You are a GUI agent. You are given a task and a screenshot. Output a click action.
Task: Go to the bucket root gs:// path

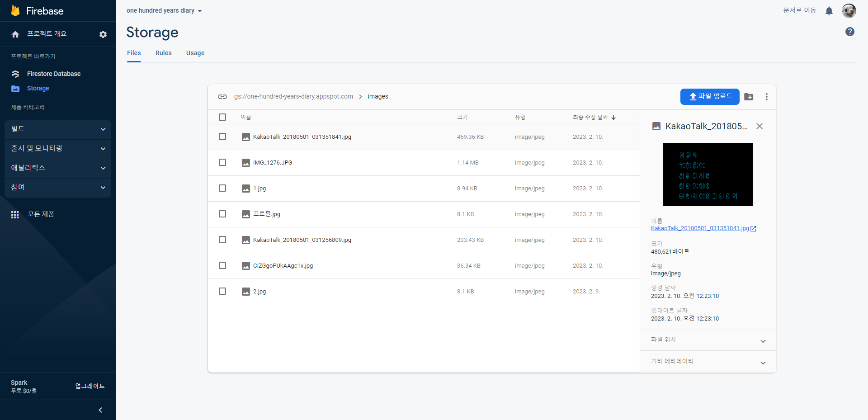(x=293, y=96)
